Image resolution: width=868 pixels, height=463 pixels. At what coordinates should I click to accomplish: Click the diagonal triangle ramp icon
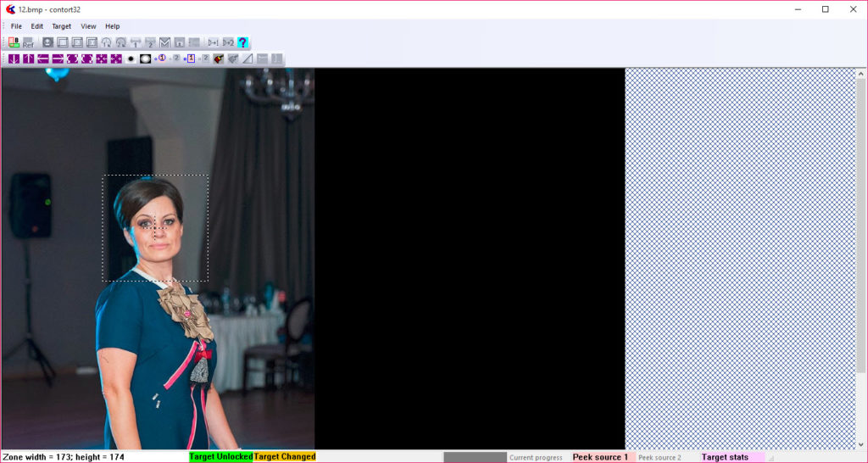coord(248,59)
